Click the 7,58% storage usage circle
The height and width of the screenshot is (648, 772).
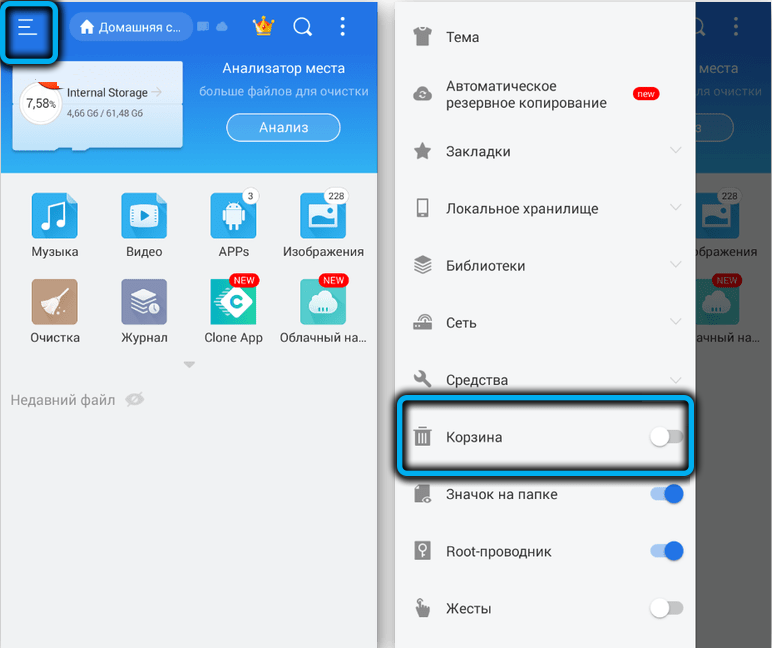(40, 103)
